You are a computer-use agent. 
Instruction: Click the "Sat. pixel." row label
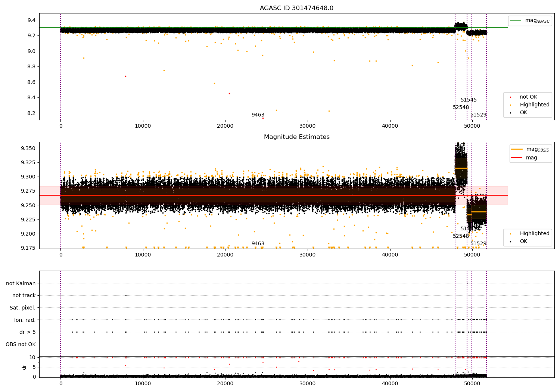coord(23,308)
